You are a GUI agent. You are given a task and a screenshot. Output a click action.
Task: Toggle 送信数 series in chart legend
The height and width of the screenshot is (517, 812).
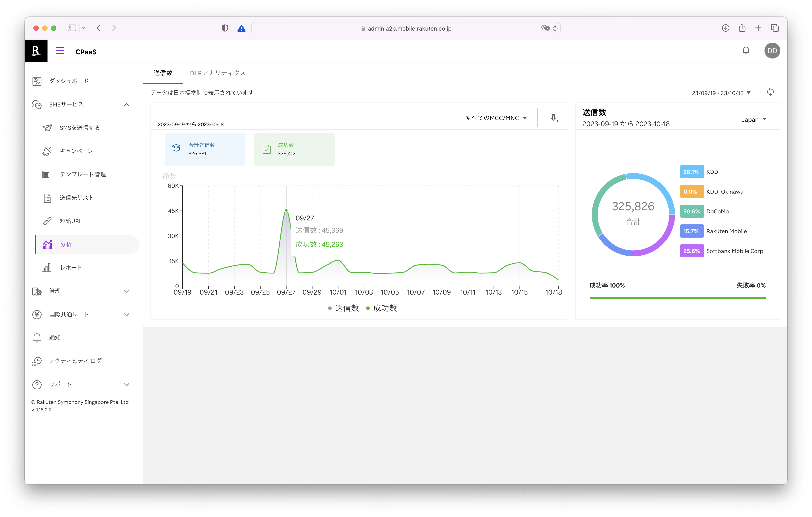click(x=343, y=308)
